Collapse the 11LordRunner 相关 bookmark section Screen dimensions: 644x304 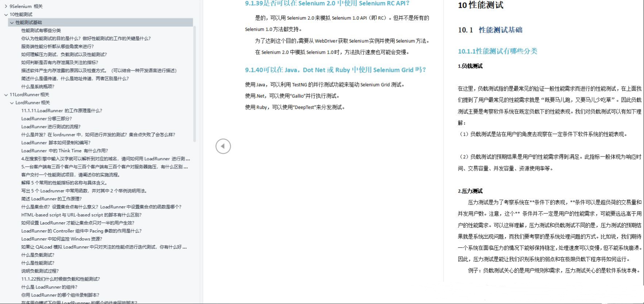[x=6, y=95]
